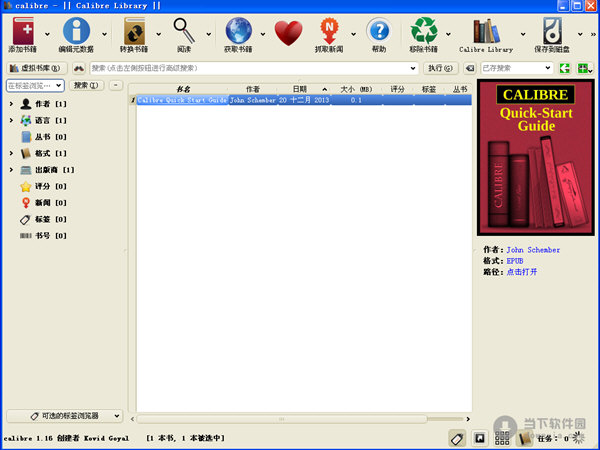Toggle the book details panel icon
This screenshot has height=450, width=600.
[525, 438]
